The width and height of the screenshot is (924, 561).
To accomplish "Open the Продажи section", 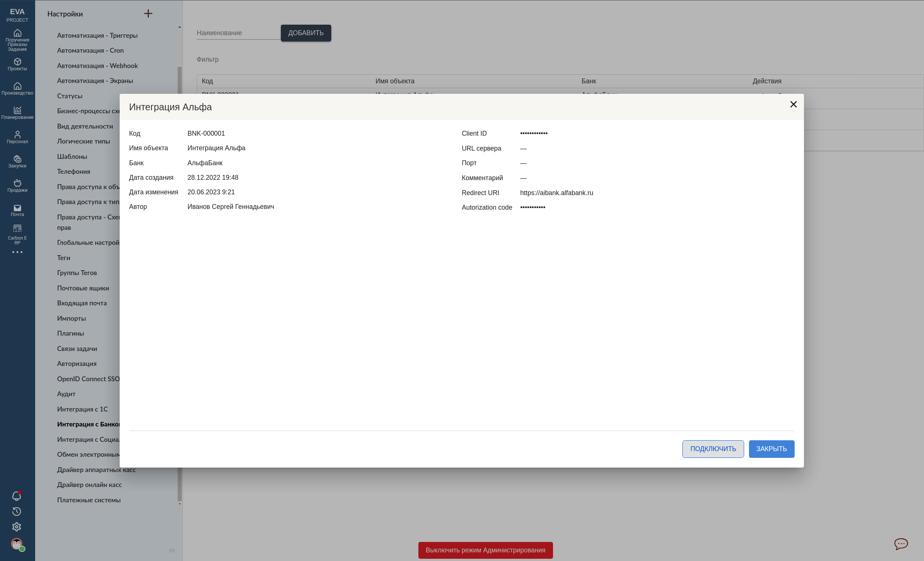I will (x=17, y=186).
